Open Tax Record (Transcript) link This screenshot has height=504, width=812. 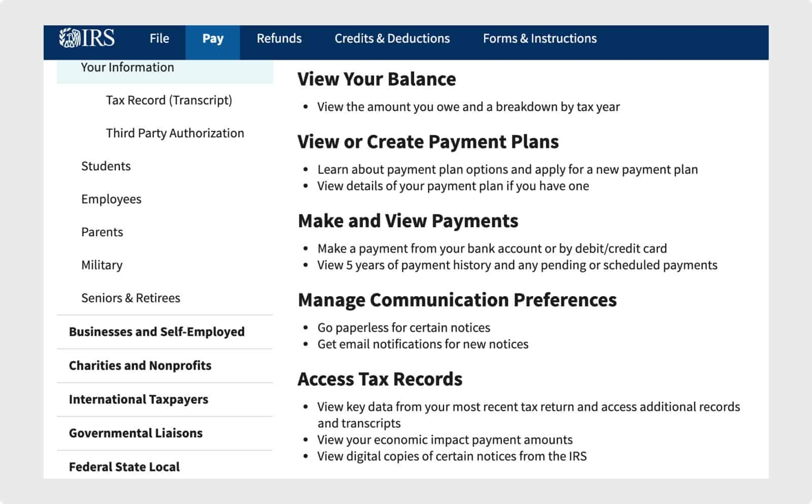click(x=169, y=100)
